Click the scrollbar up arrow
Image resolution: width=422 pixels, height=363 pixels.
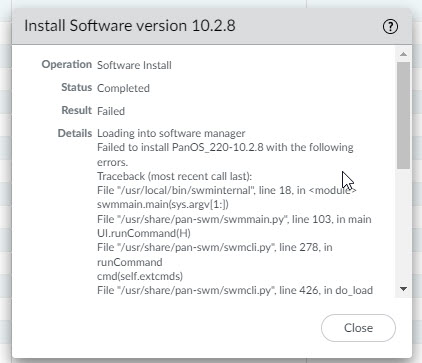(403, 54)
